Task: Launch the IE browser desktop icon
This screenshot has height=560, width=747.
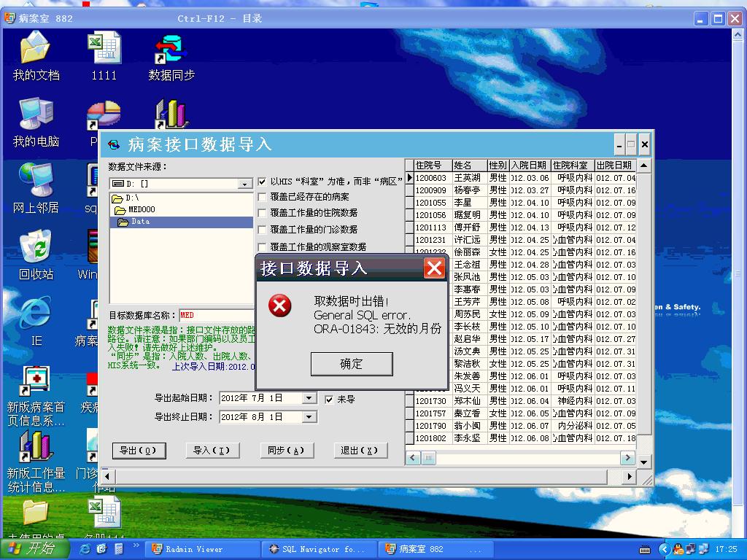Action: 36,322
